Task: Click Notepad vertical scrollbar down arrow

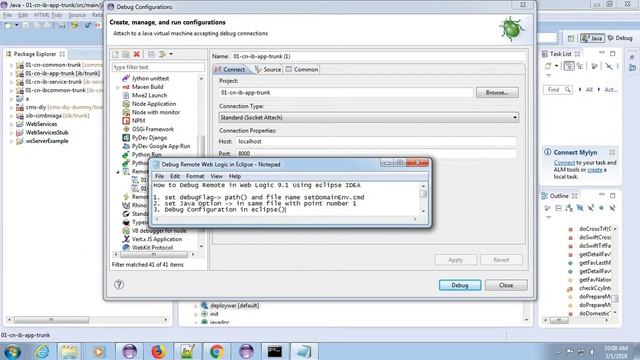Action: click(x=423, y=211)
